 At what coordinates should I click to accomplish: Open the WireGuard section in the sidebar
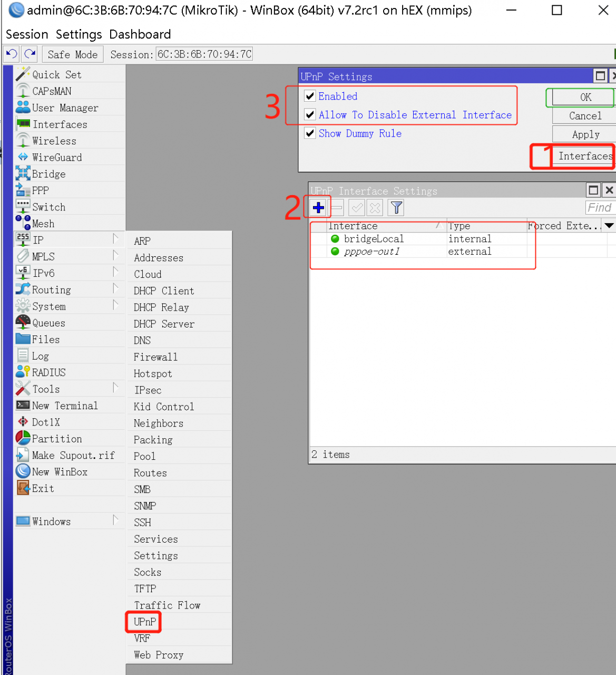57,157
